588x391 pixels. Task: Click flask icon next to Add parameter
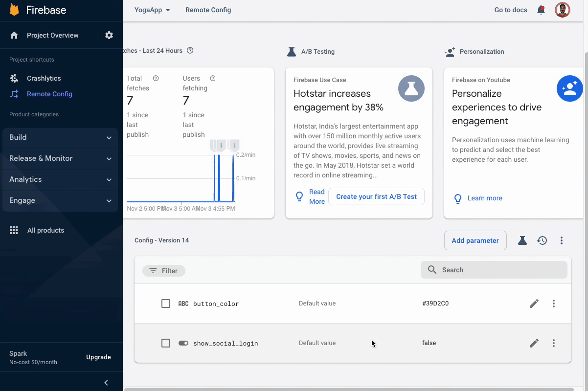(x=522, y=240)
